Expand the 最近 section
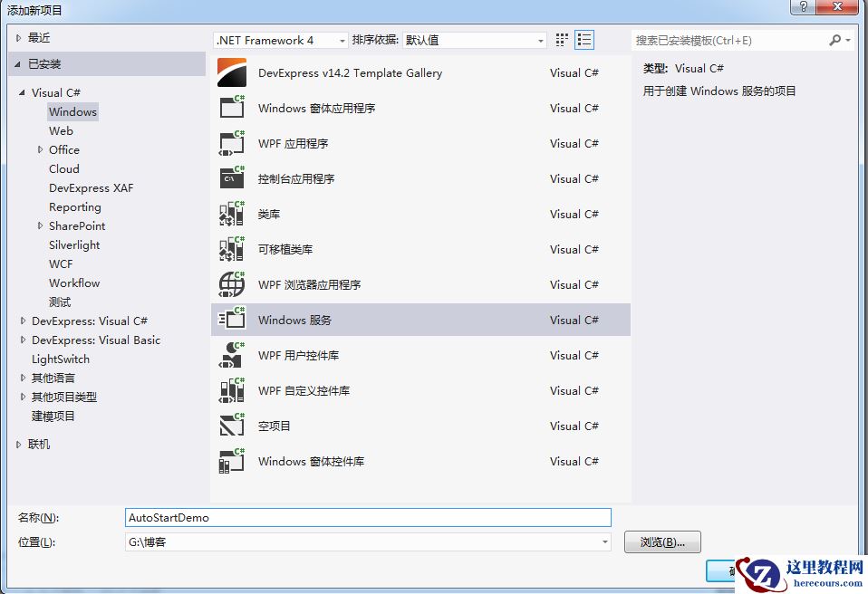The image size is (868, 594). click(x=18, y=38)
